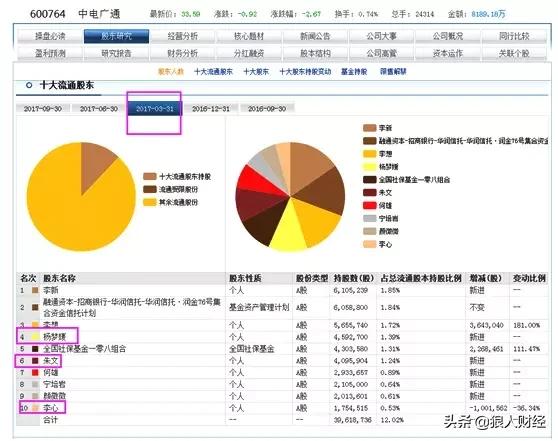Open the 同行比较 tab

click(514, 36)
